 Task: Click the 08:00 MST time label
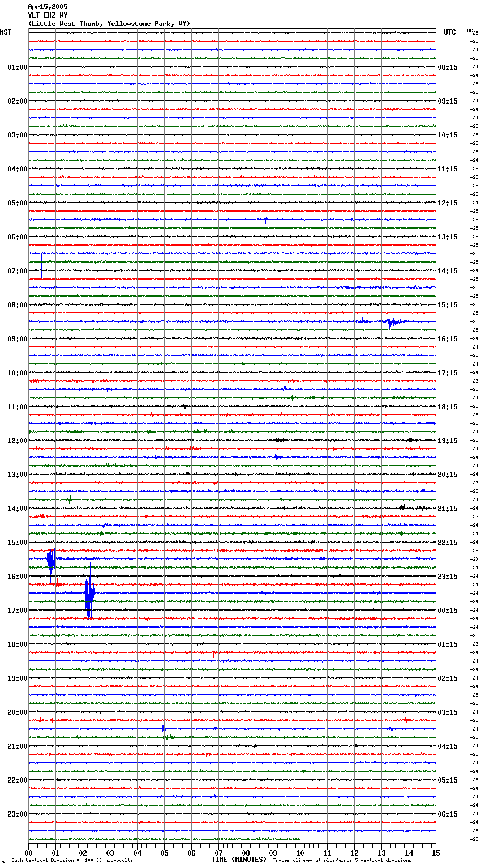tap(18, 305)
